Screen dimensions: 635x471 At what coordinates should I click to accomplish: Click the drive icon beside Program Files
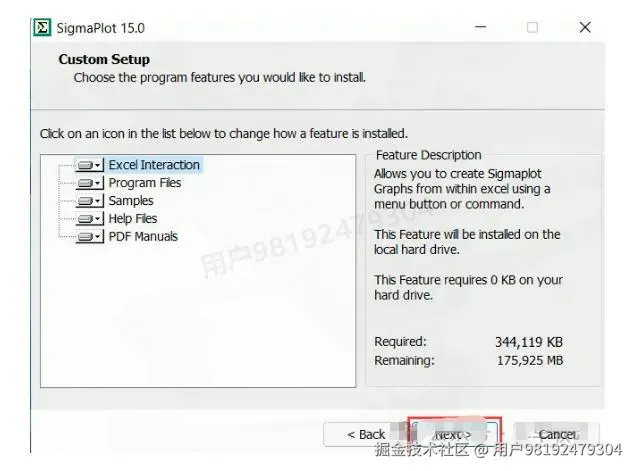pos(85,183)
